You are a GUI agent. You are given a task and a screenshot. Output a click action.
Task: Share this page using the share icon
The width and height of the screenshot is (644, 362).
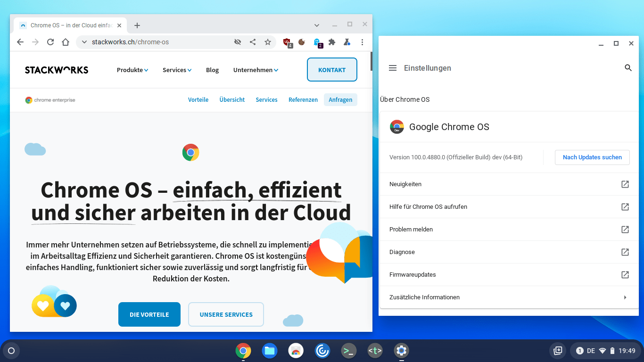point(253,42)
